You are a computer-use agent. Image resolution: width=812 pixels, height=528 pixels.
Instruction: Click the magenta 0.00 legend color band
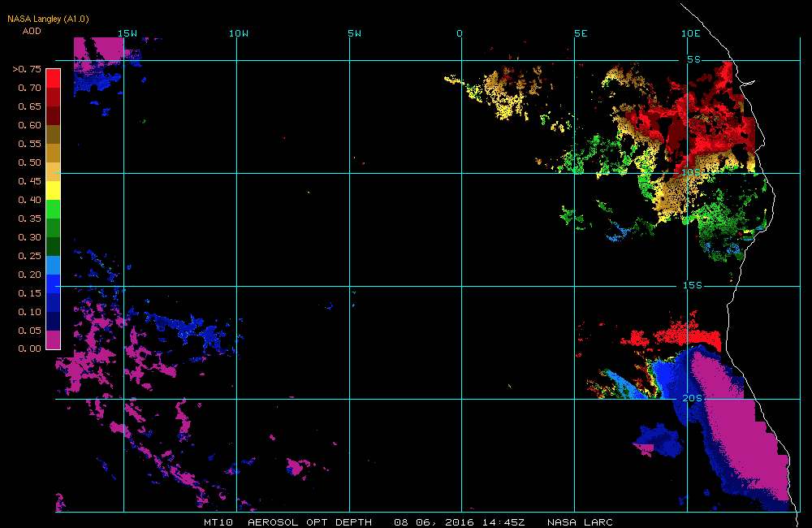[x=54, y=340]
